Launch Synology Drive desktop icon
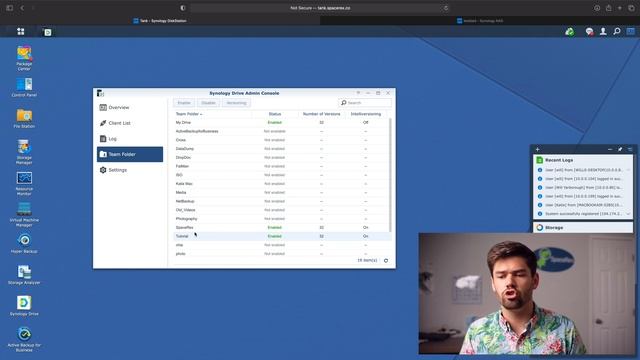640x360 pixels. click(x=24, y=306)
